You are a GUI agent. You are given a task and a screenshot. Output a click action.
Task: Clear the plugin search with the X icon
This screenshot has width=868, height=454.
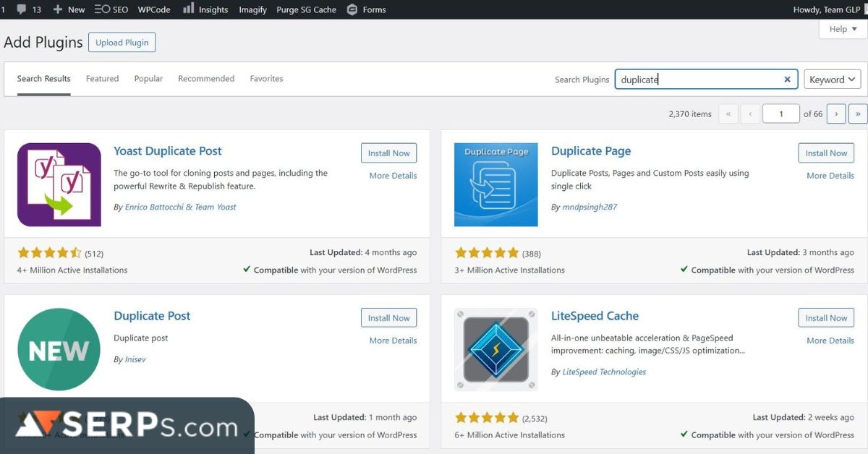pos(787,80)
